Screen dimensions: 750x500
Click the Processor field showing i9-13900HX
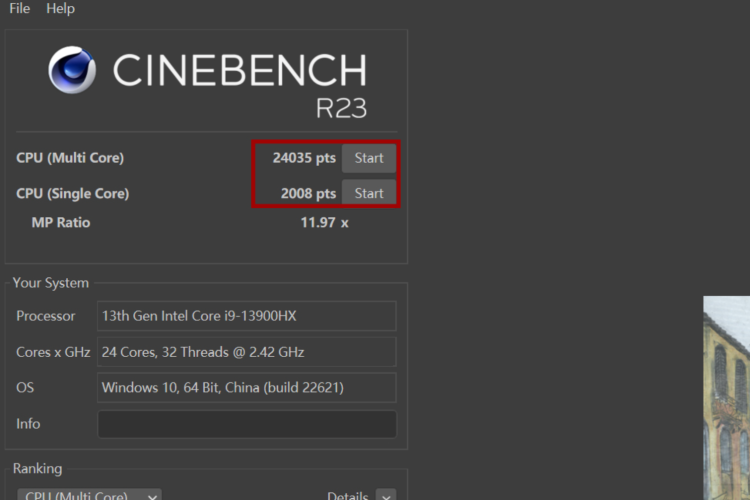[246, 316]
